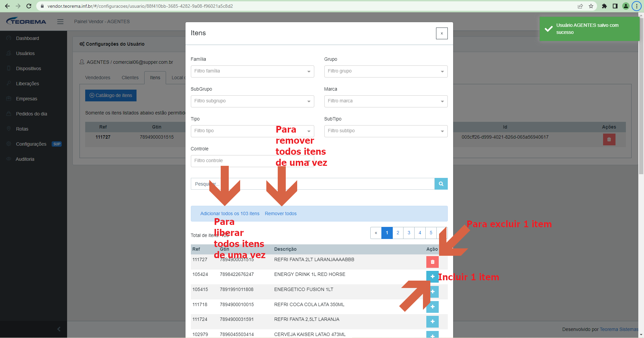Open the browser side panel icon
644x338 pixels.
615,6
